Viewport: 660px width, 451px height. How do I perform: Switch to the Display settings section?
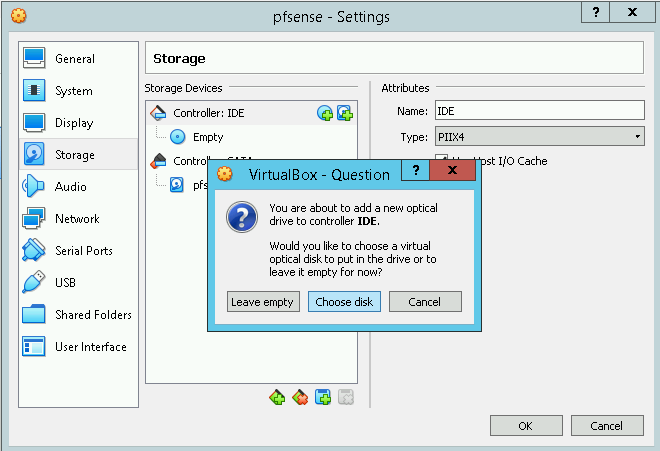click(74, 123)
